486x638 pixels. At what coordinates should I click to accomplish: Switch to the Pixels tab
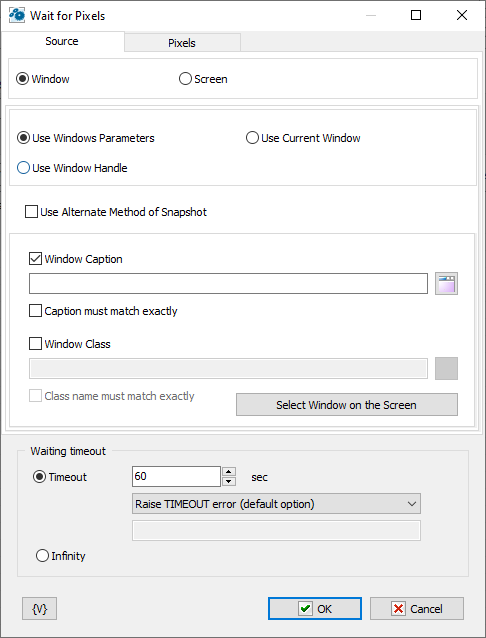coord(182,43)
